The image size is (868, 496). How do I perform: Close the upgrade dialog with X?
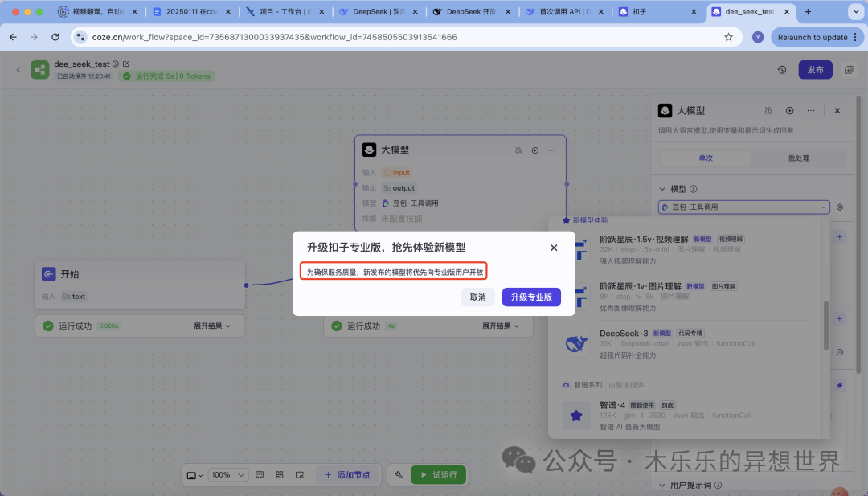click(554, 248)
